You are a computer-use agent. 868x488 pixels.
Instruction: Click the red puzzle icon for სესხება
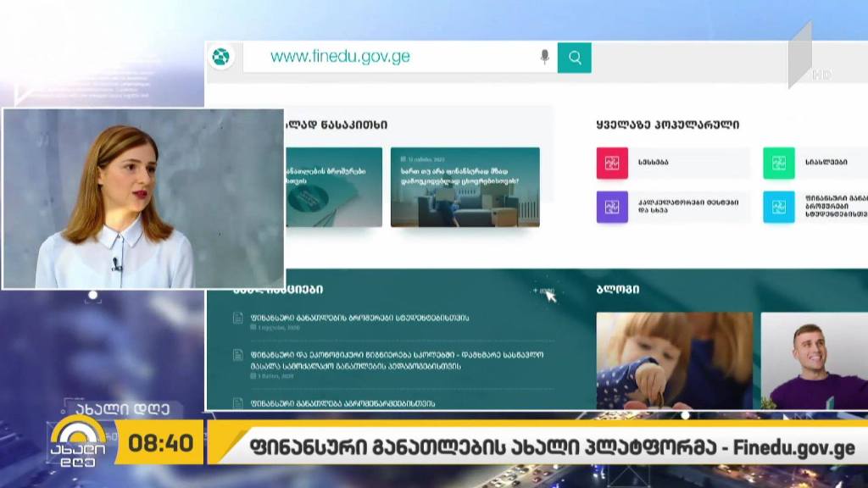tap(612, 163)
